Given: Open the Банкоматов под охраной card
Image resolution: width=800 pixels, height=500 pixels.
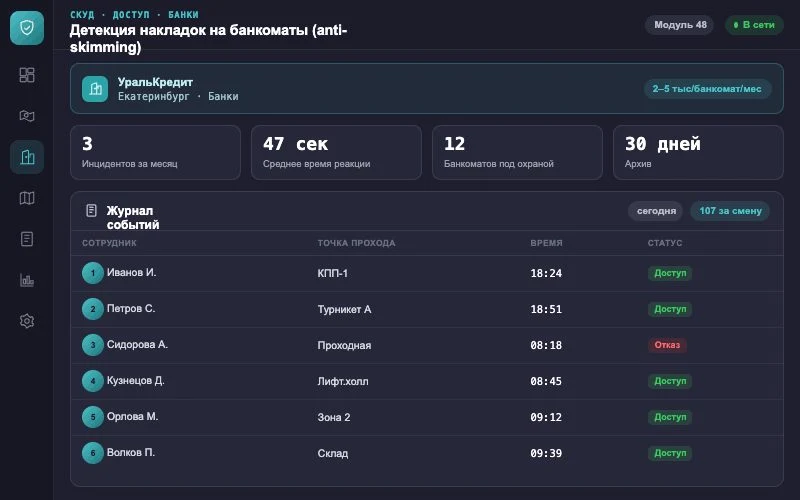Looking at the screenshot, I should pyautogui.click(x=517, y=153).
